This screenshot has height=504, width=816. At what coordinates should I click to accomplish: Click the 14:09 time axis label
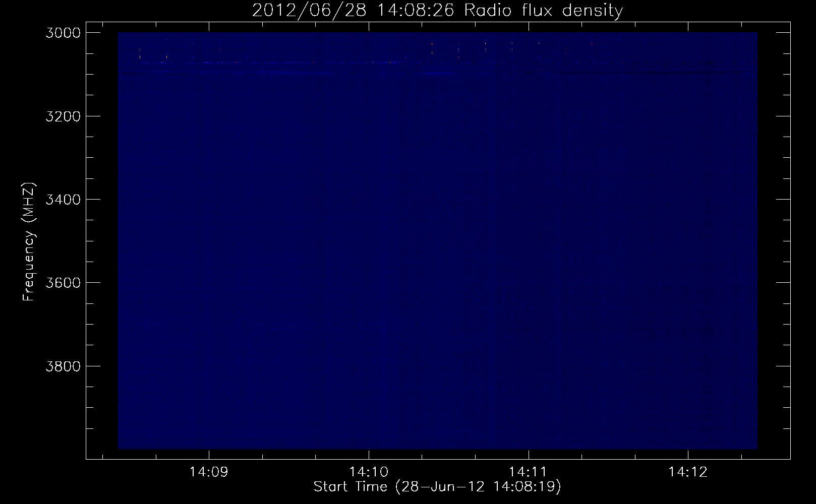[x=209, y=472]
